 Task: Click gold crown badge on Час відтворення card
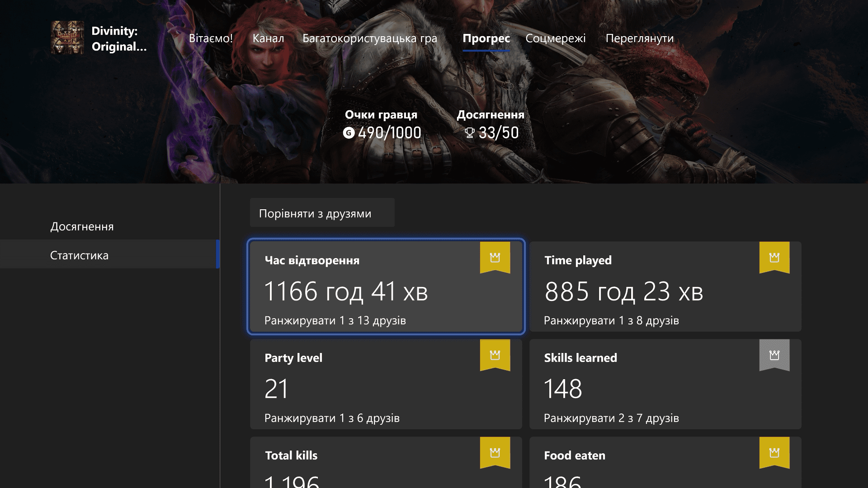coord(495,258)
